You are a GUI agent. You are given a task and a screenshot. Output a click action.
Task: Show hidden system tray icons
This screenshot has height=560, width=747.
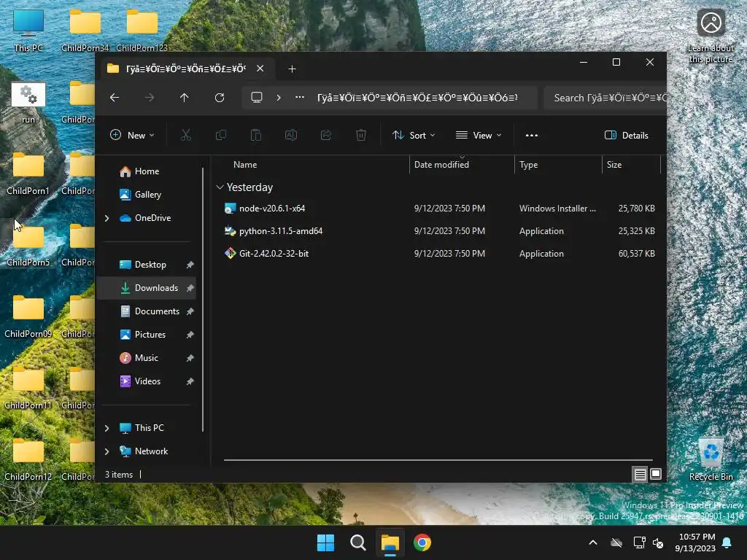(x=593, y=542)
